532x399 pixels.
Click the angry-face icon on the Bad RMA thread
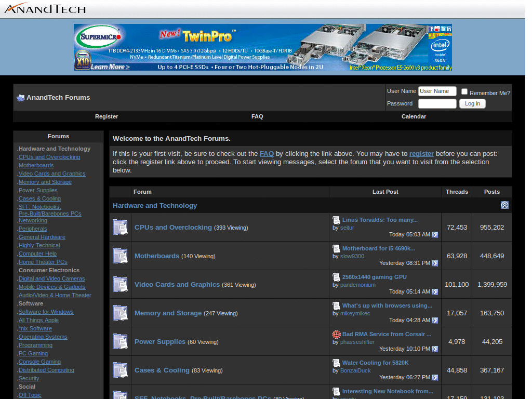pyautogui.click(x=336, y=334)
